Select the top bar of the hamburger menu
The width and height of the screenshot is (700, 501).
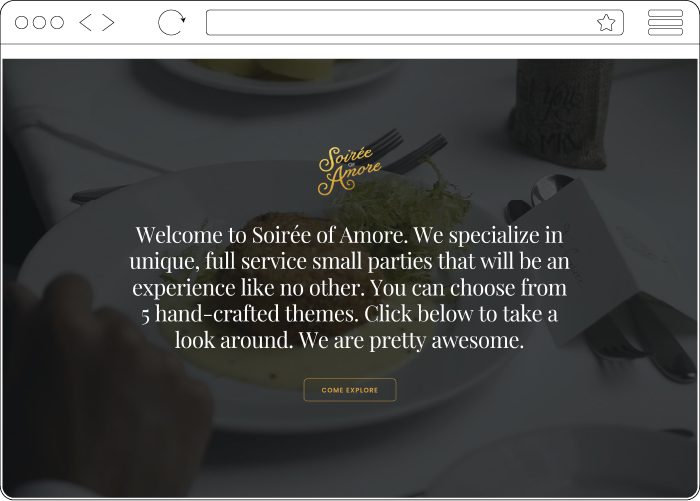click(x=665, y=13)
